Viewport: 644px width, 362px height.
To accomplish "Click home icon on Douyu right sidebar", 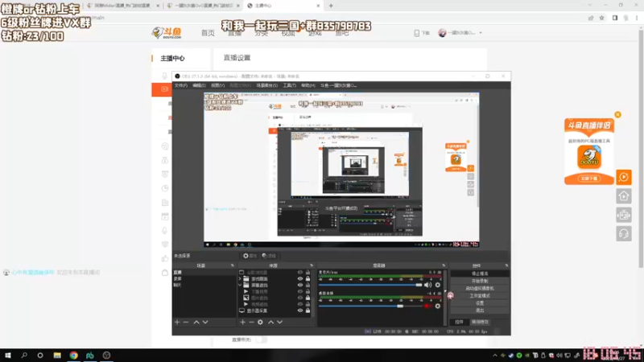I will coord(623,196).
